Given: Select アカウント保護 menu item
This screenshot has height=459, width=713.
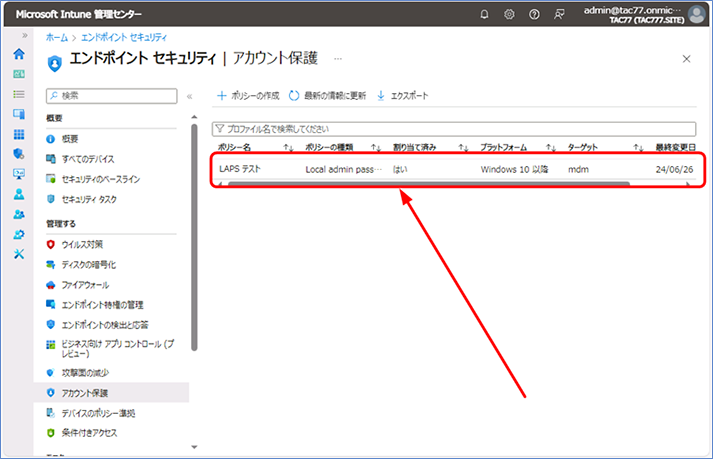Looking at the screenshot, I should [111, 393].
